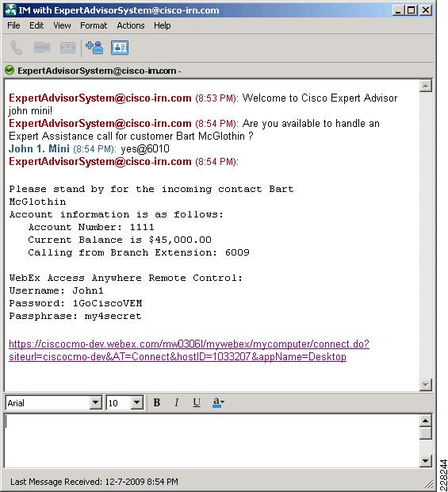Screen dimensions: 448x492
Task: Click input box scrollbar up arrow
Action: point(426,421)
